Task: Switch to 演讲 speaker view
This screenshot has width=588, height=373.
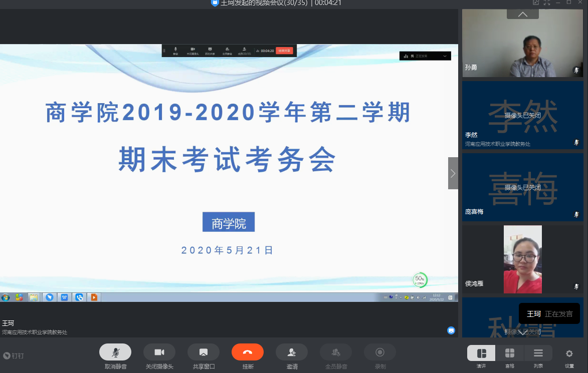Action: pyautogui.click(x=481, y=353)
